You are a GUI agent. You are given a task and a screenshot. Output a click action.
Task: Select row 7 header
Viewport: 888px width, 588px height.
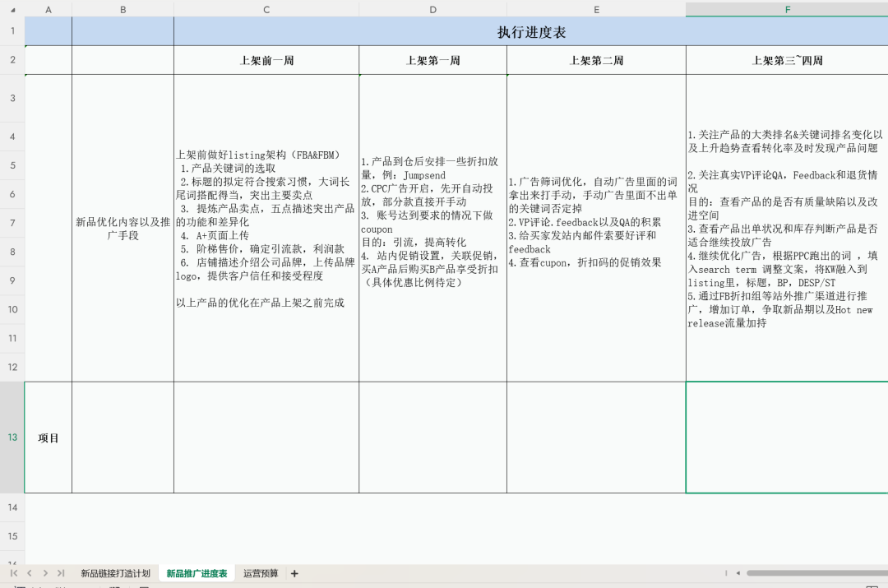coord(12,223)
